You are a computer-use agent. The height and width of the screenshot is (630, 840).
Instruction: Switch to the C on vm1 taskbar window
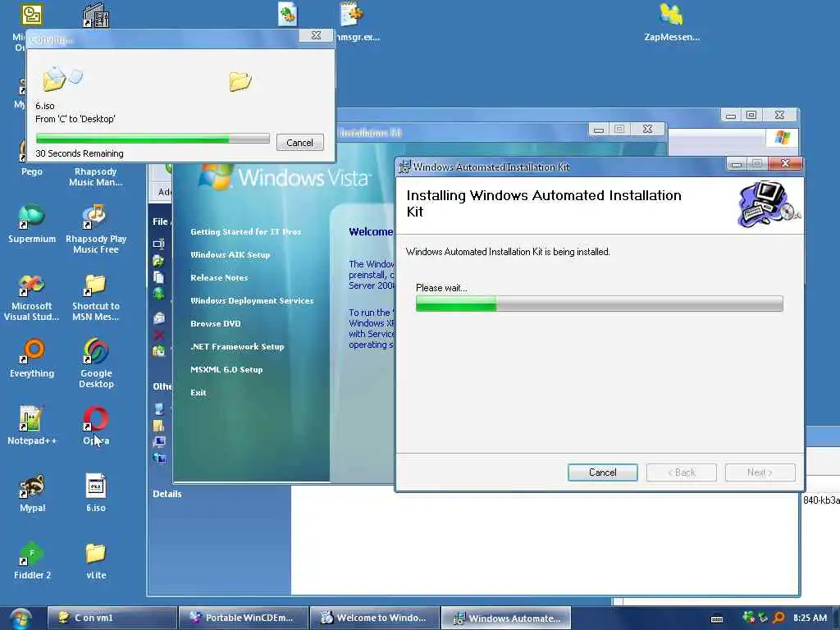point(112,618)
